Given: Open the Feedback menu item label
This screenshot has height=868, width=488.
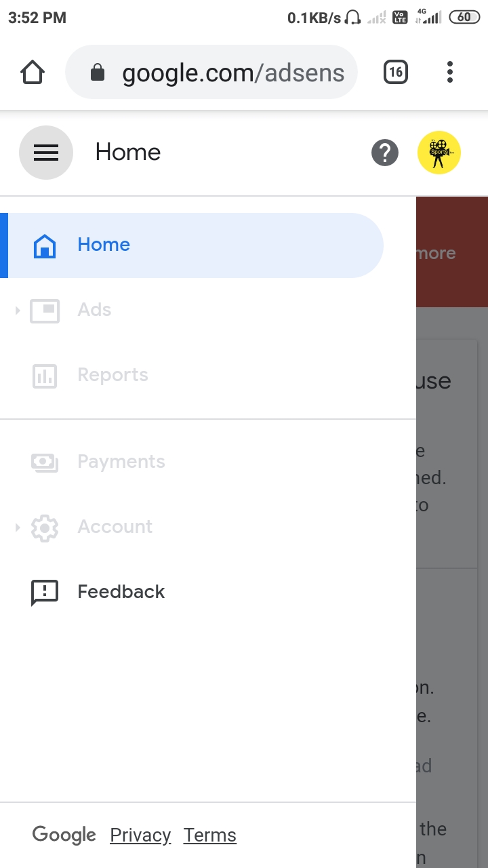Looking at the screenshot, I should click(x=121, y=592).
